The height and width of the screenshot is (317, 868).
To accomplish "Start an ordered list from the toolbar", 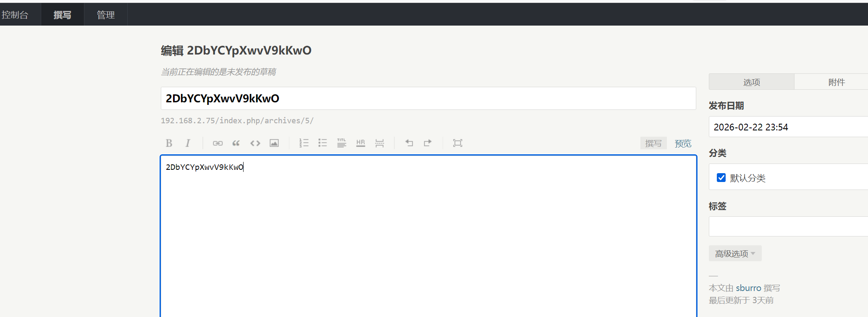I will (304, 143).
